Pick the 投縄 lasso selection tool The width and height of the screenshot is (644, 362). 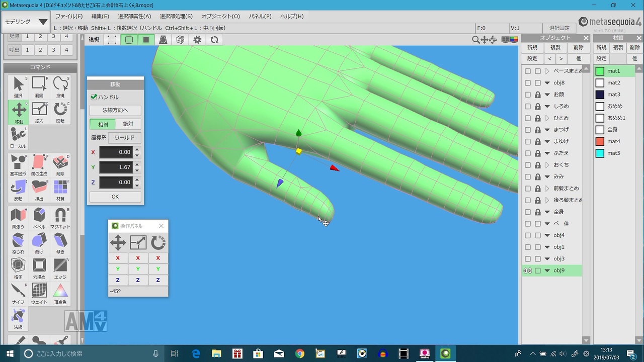60,86
